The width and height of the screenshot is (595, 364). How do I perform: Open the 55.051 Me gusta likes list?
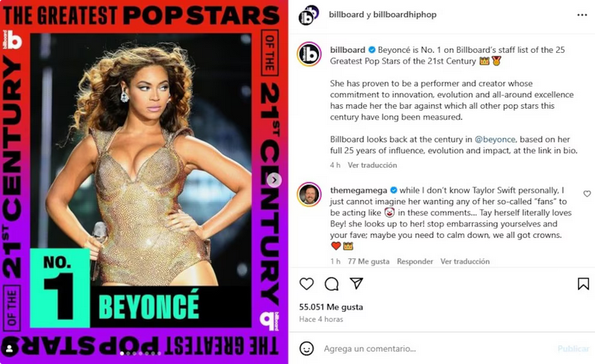pos(331,306)
